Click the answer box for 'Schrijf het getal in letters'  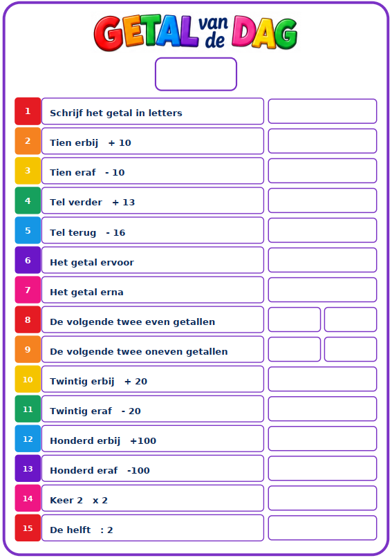(x=322, y=111)
